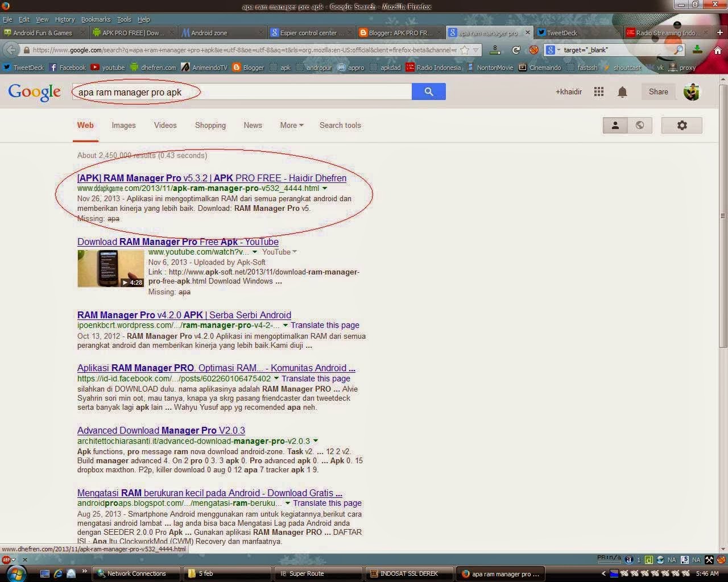Screen dimensions: 728x582
Task: Switch to global results (hide personal)
Action: pos(640,126)
